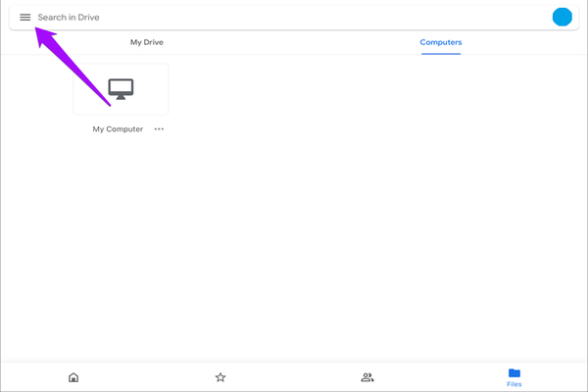Click the My Computer label

pyautogui.click(x=118, y=129)
